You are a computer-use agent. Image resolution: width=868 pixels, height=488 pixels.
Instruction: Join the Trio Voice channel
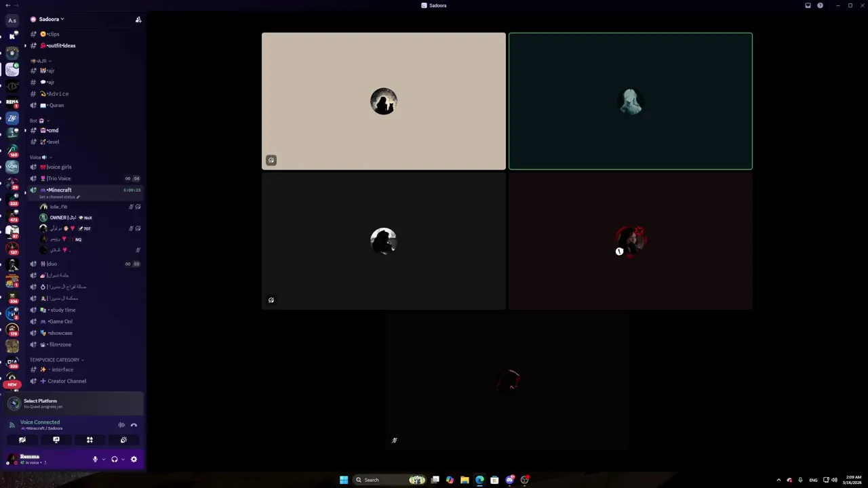[85, 178]
